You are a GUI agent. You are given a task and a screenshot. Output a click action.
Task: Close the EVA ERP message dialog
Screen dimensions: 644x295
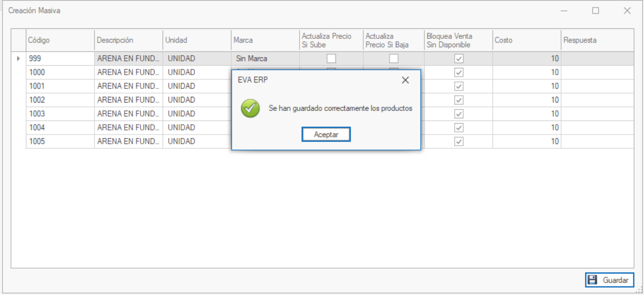click(x=405, y=80)
